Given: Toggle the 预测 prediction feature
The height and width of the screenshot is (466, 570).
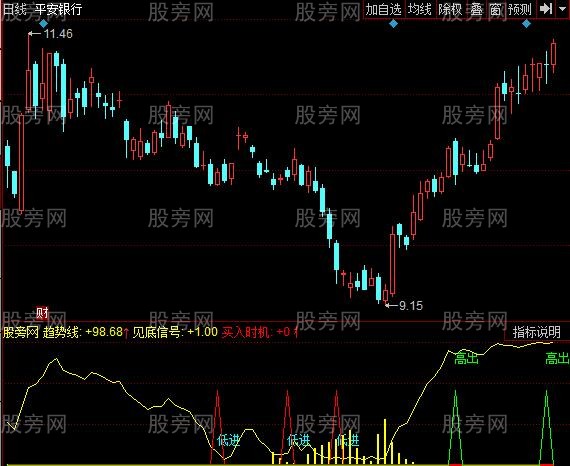Looking at the screenshot, I should tap(520, 9).
